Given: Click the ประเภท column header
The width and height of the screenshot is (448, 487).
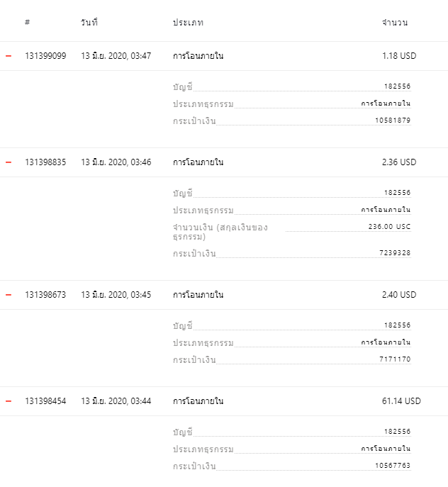Looking at the screenshot, I should coord(188,23).
